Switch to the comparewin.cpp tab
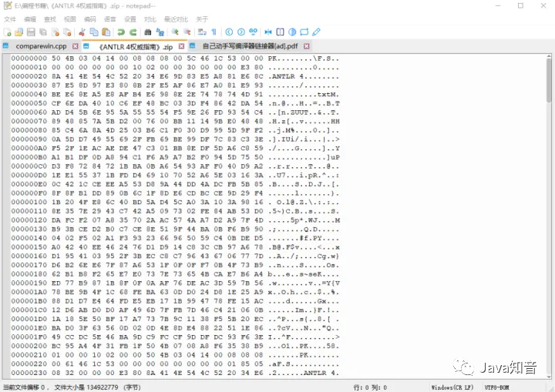Screen dimensions: 555x392 pos(41,46)
